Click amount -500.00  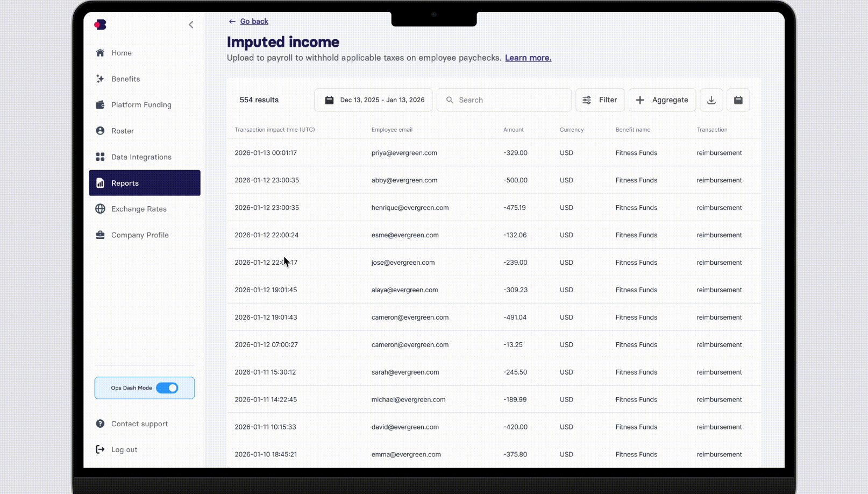[x=516, y=180]
